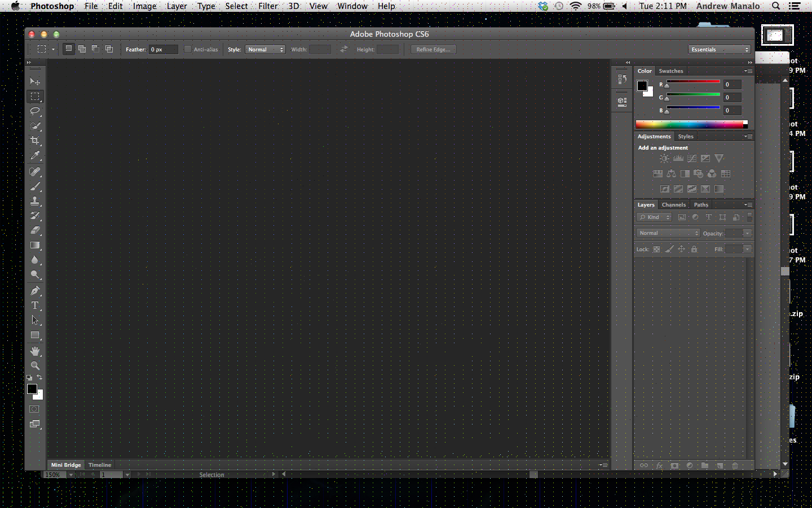This screenshot has height=508, width=812.
Task: Choose Subtract from selection mode
Action: point(95,49)
